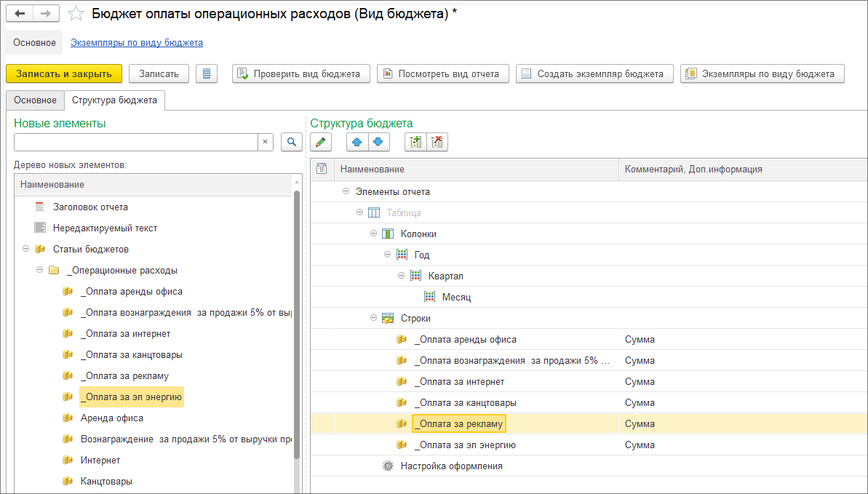Move structure element down (blue arrow)
This screenshot has height=494, width=868.
click(378, 142)
